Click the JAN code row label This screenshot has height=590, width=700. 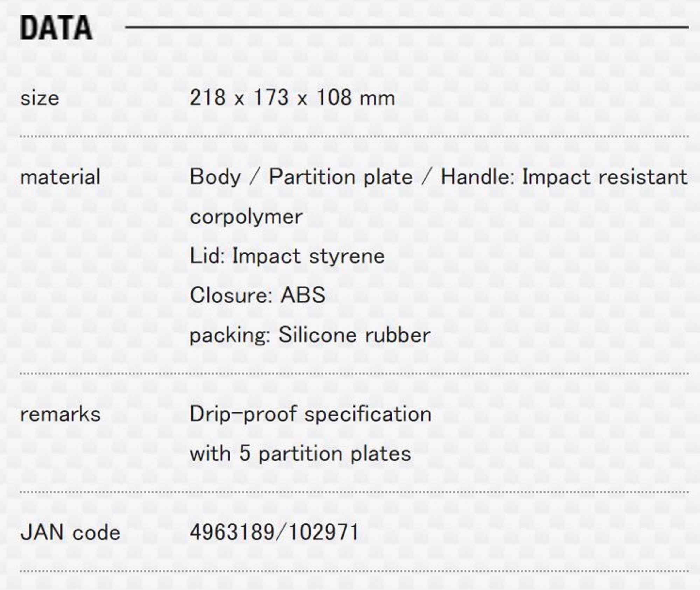(x=70, y=533)
